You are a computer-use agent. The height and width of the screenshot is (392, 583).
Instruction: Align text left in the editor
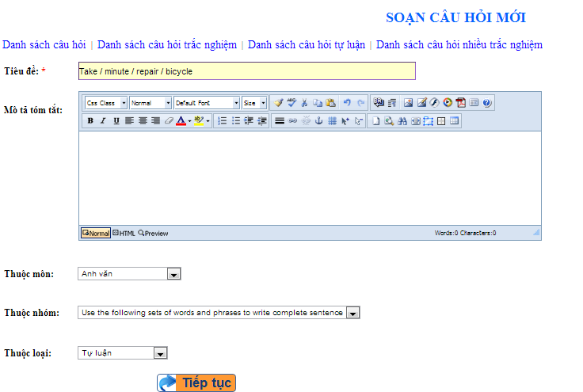tap(129, 120)
